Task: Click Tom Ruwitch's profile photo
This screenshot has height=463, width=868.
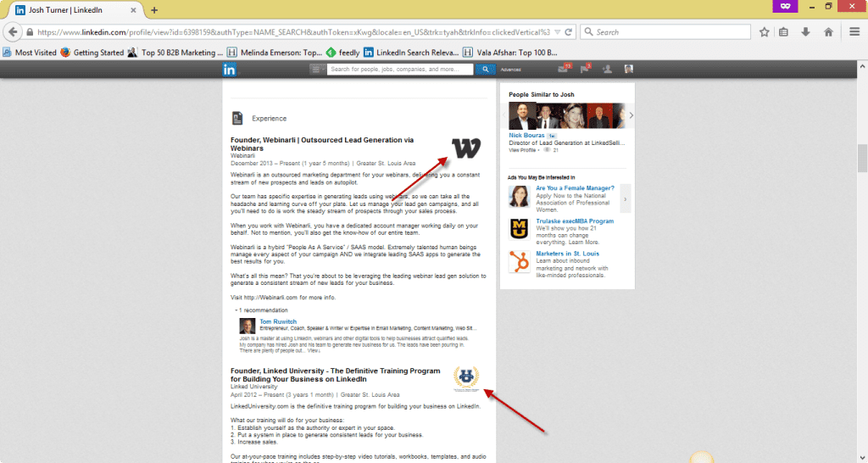Action: 247,326
